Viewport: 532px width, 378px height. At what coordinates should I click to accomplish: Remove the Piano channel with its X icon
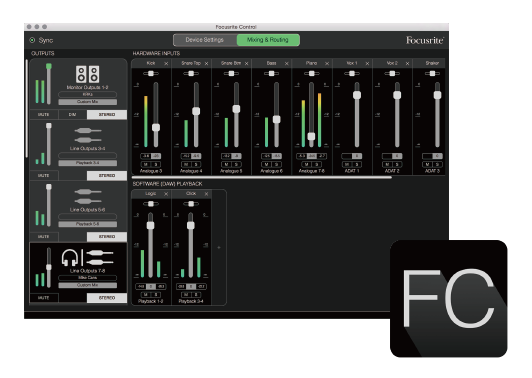click(x=327, y=63)
